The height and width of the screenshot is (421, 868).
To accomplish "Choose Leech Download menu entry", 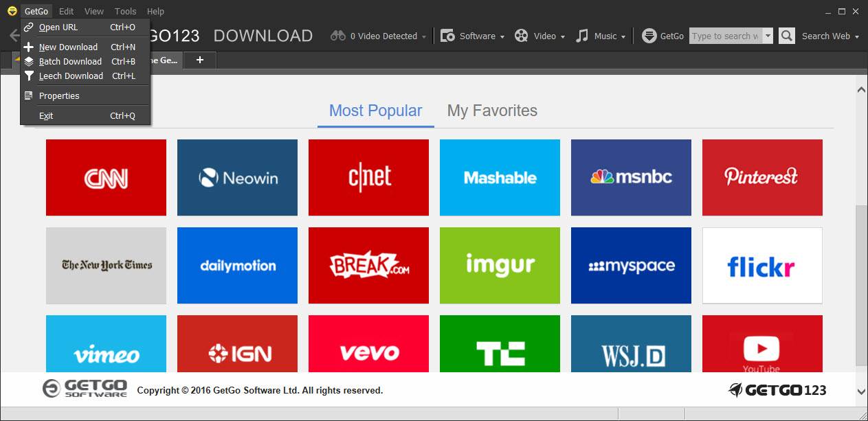I will 71,76.
